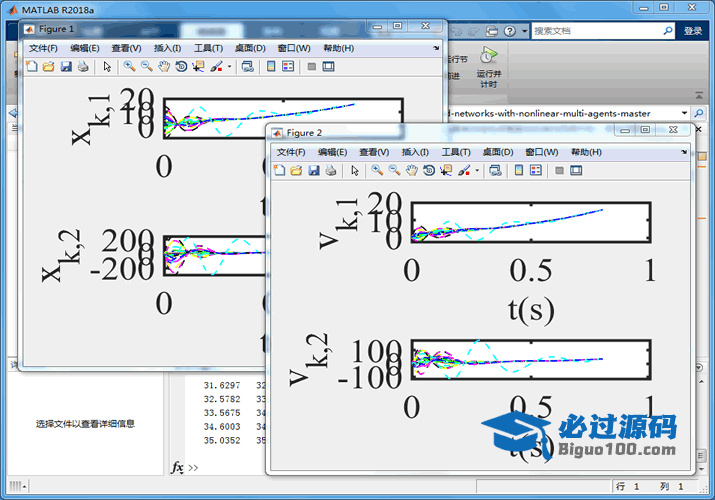Viewport: 715px width, 500px height.
Task: Open 插入(I) menu in Figure 2
Action: coord(415,152)
